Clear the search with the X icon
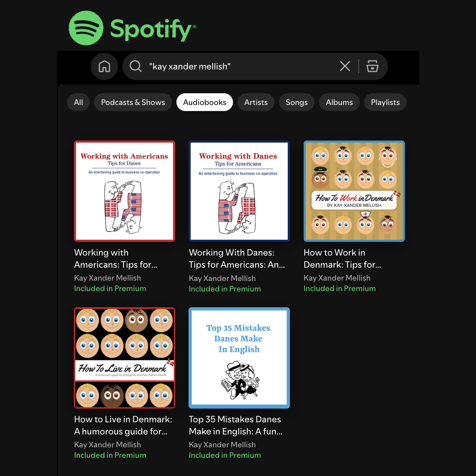 click(x=345, y=66)
